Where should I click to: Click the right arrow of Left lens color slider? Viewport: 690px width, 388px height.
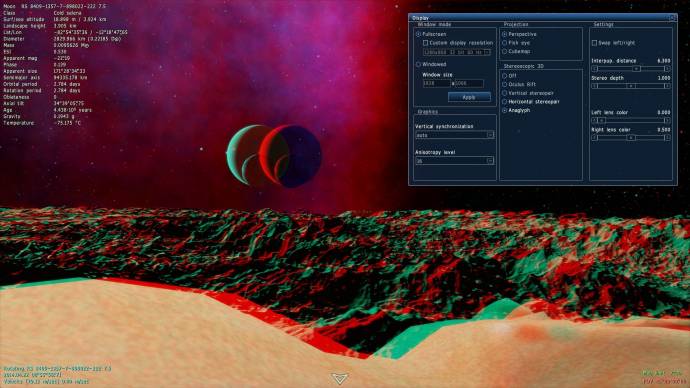click(667, 121)
